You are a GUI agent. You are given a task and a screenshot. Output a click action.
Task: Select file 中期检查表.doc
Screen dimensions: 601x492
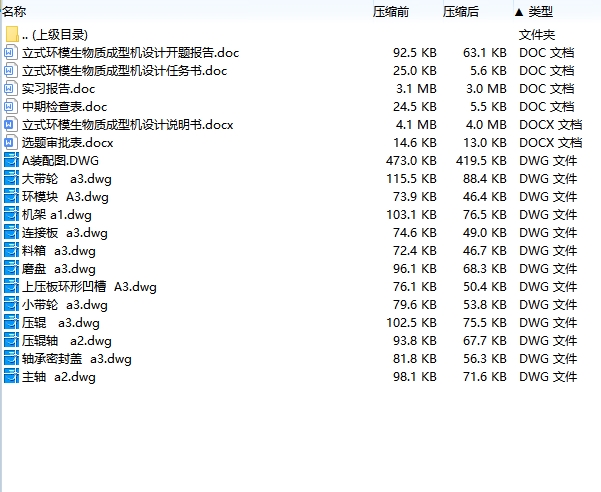coord(64,107)
